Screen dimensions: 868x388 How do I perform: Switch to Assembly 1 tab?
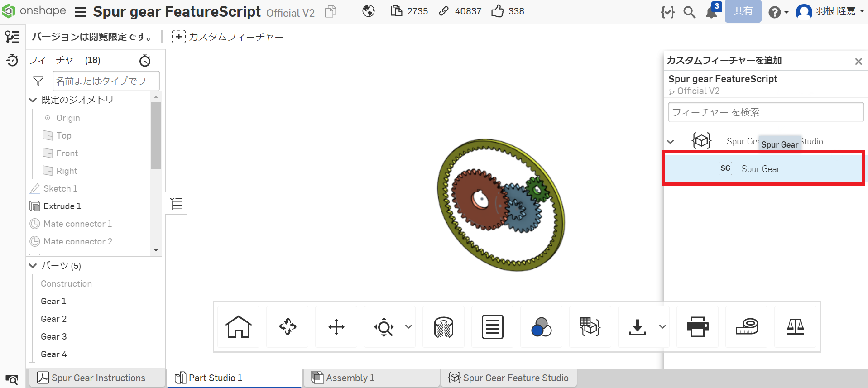click(371, 378)
